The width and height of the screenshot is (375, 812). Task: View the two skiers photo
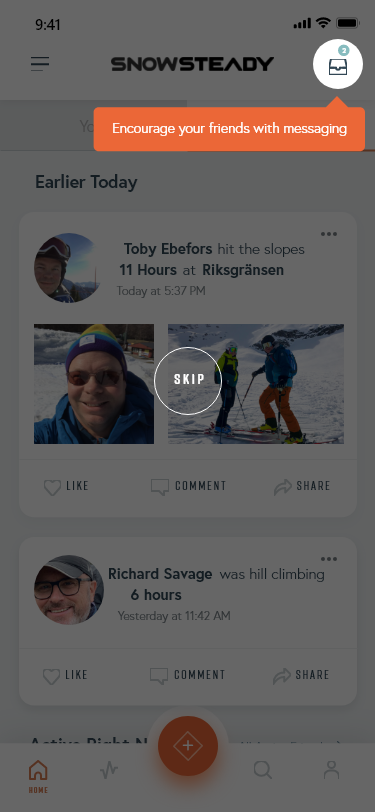pyautogui.click(x=256, y=384)
